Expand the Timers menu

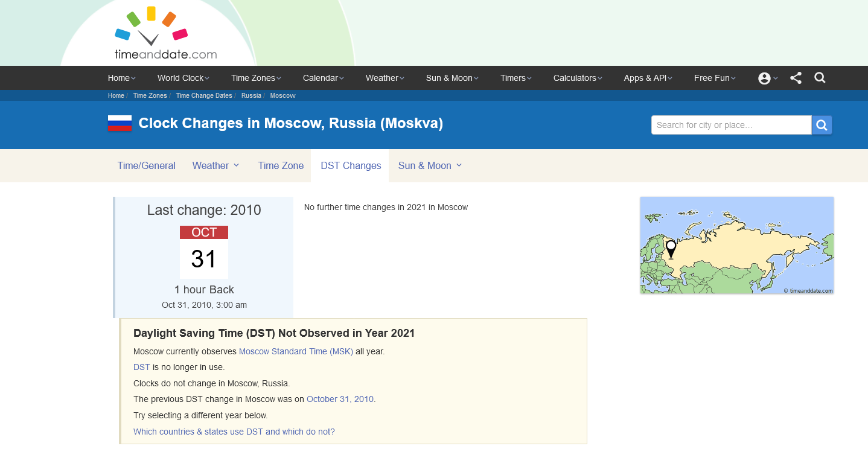(516, 78)
